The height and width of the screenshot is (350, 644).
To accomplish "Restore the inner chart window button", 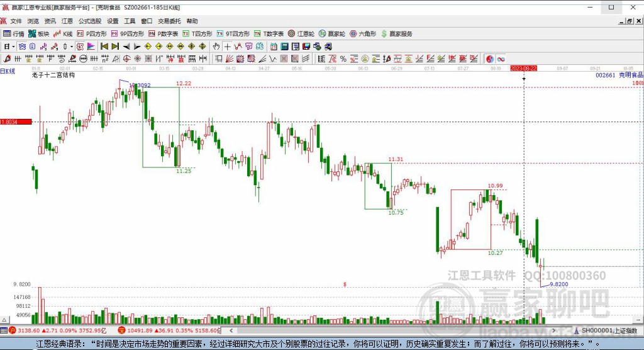I will pos(629,21).
